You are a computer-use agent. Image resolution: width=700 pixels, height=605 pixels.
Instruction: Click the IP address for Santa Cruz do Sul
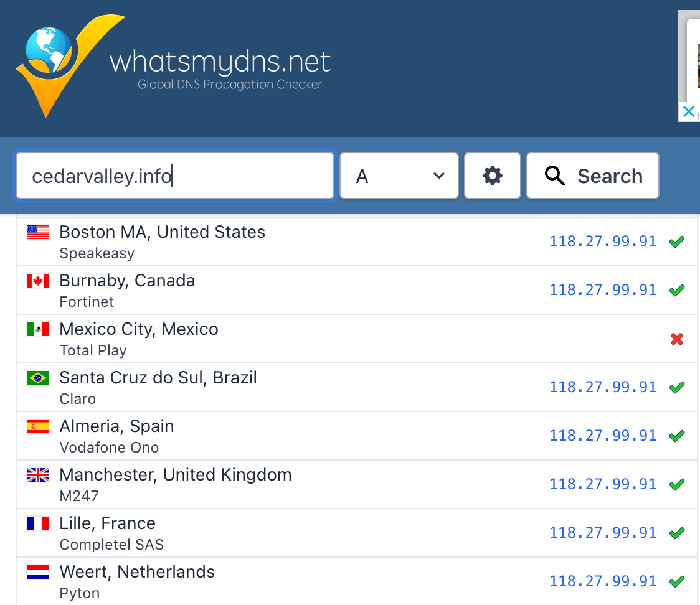click(x=602, y=387)
